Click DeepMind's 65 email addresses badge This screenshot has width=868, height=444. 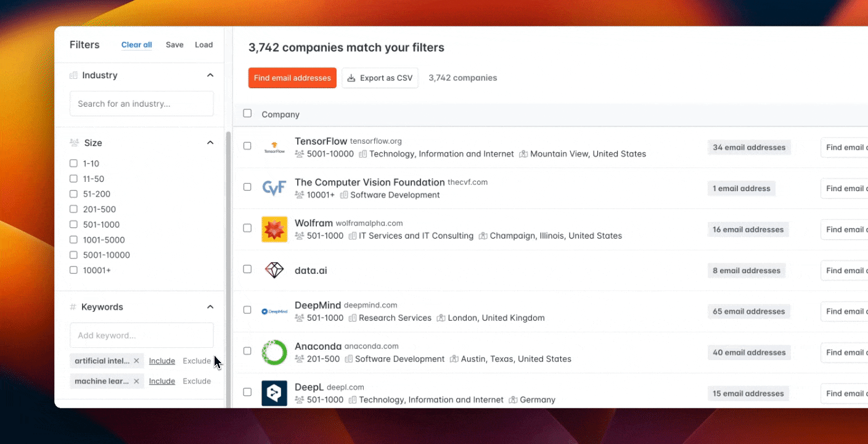pyautogui.click(x=749, y=311)
